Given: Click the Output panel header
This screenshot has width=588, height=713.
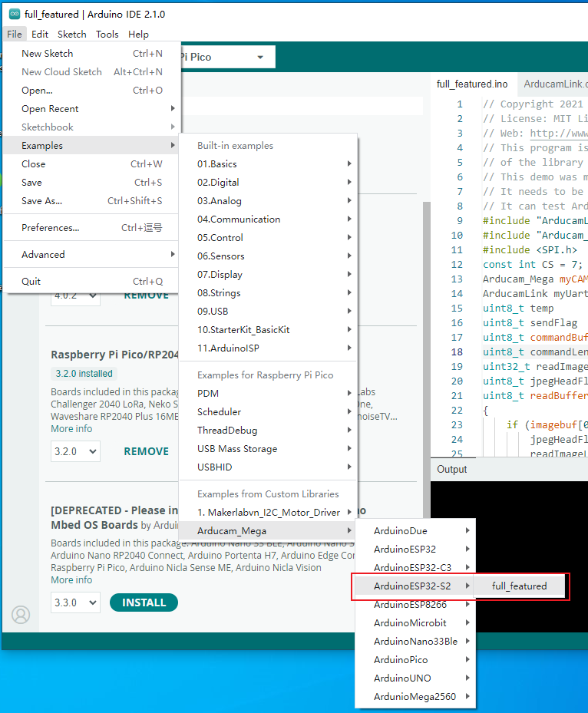Looking at the screenshot, I should coord(451,469).
